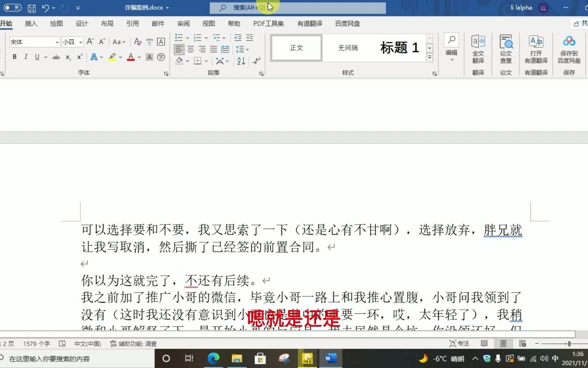The width and height of the screenshot is (588, 368).
Task: Toggle Strikethrough formatting
Action: click(x=56, y=57)
